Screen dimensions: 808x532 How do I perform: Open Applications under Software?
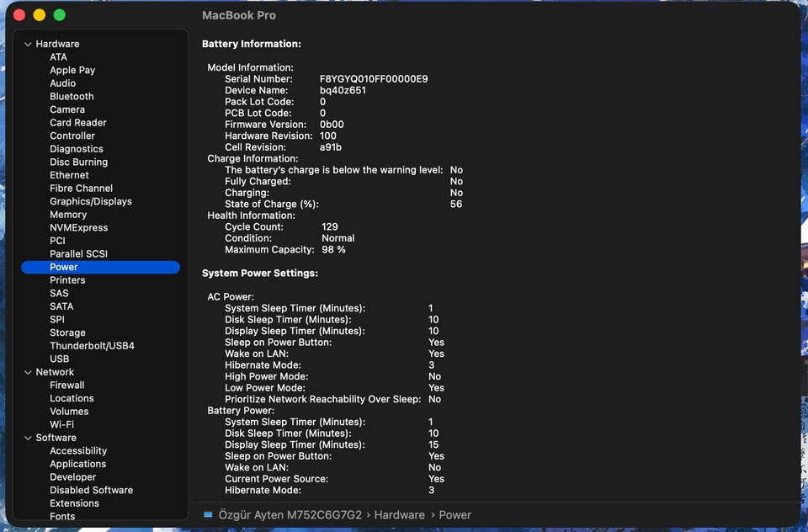click(x=77, y=464)
